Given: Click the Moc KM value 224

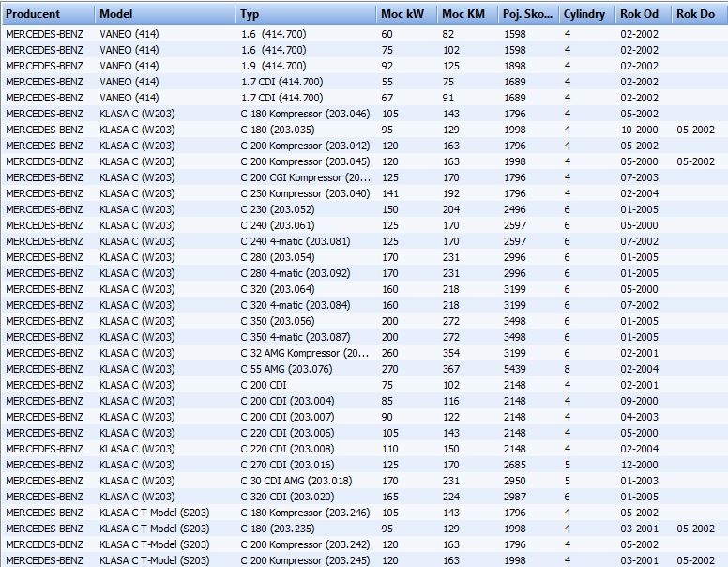Looking at the screenshot, I should [x=451, y=497].
